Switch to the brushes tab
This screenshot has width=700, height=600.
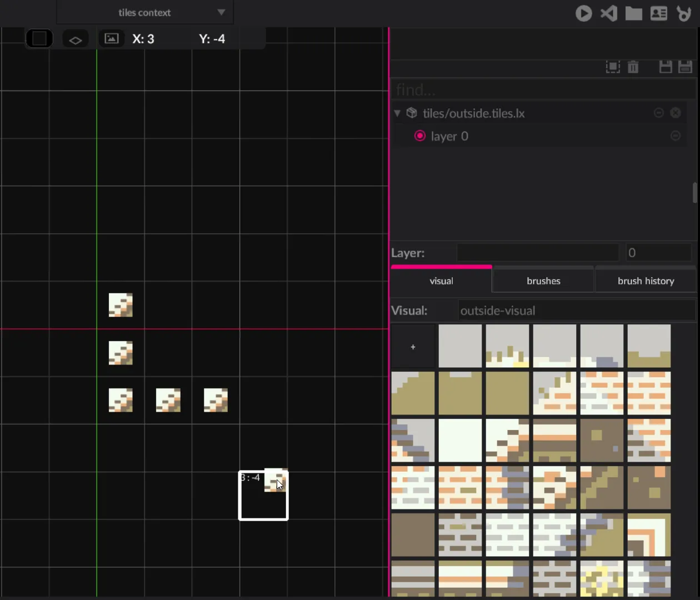(543, 281)
